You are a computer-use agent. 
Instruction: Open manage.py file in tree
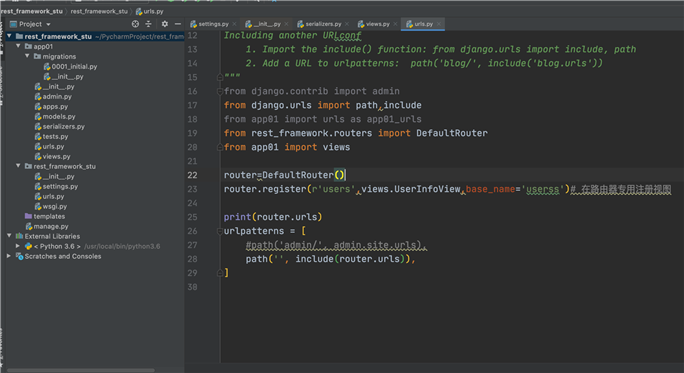(x=47, y=226)
